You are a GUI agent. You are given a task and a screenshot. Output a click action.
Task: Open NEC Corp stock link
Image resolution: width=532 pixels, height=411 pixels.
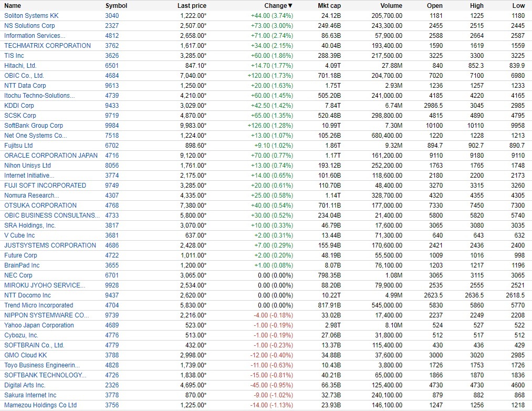tap(18, 275)
